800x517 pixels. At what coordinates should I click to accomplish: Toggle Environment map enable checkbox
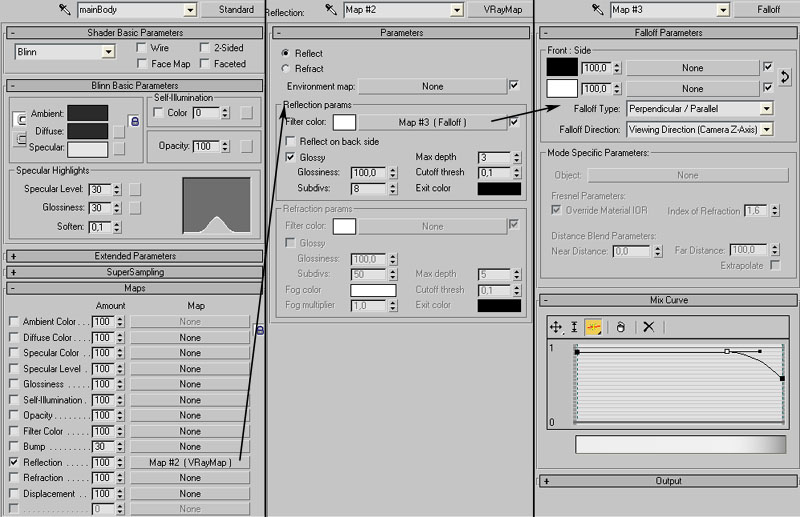(514, 85)
